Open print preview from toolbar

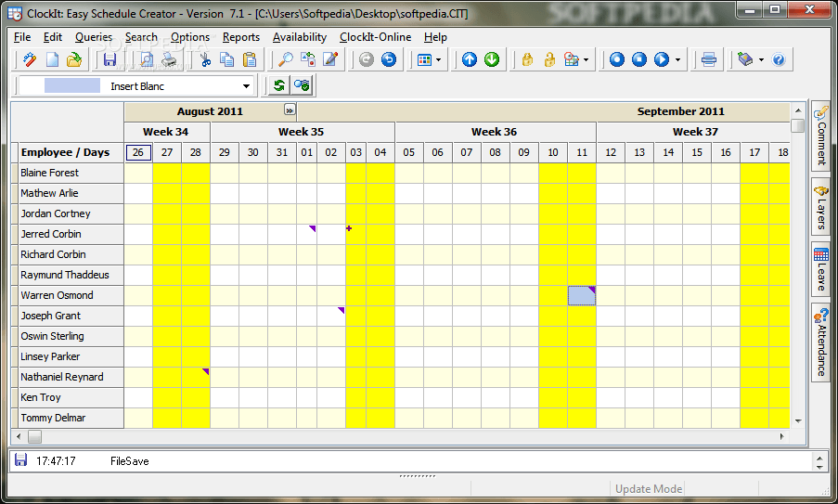(x=146, y=59)
